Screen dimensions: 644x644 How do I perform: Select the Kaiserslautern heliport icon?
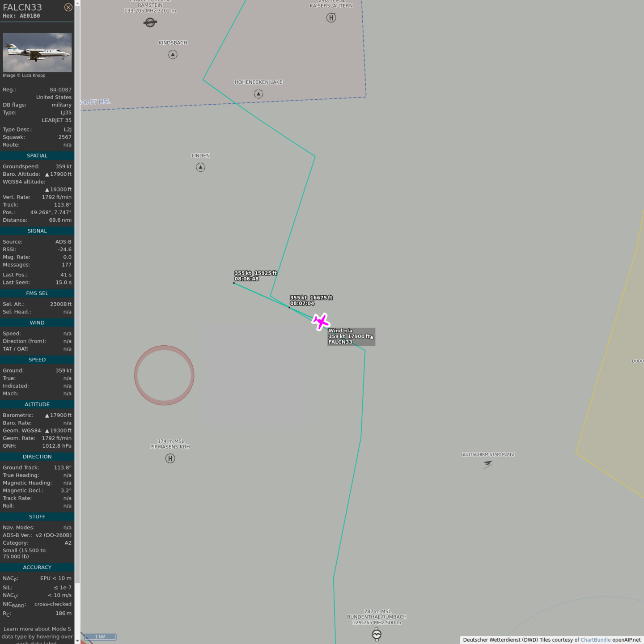(331, 18)
